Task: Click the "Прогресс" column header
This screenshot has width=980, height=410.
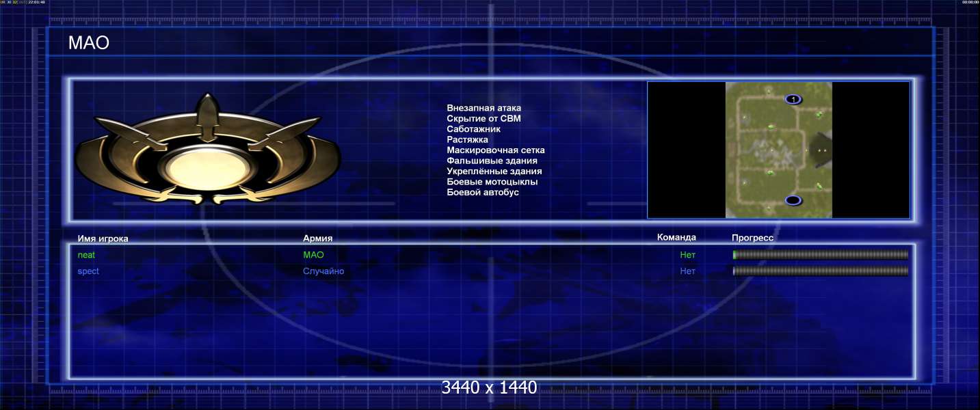Action: (752, 238)
